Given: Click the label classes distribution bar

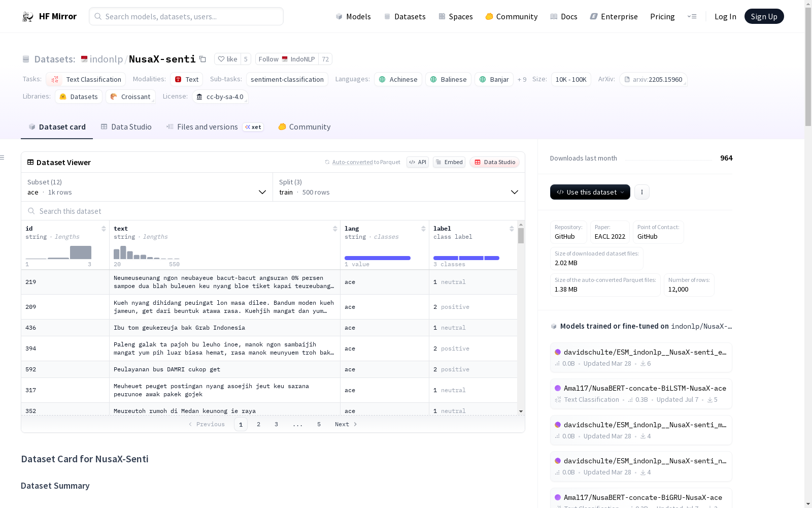Looking at the screenshot, I should click(x=466, y=258).
